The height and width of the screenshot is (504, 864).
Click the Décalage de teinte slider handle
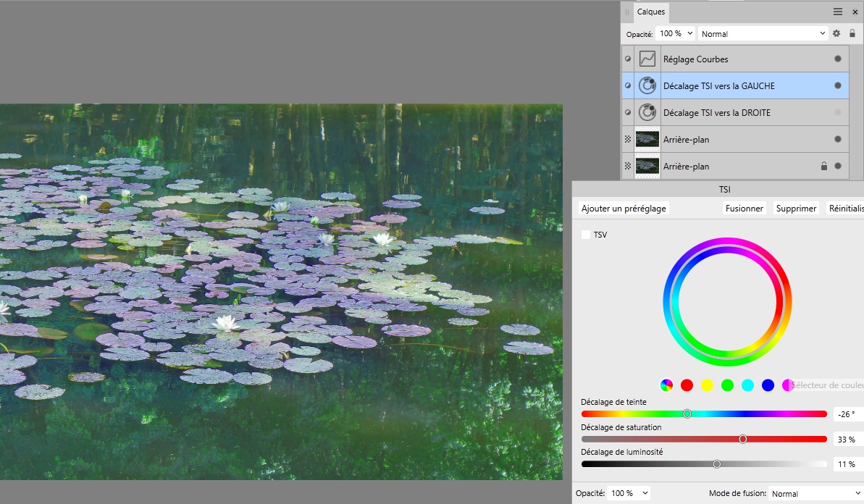687,413
